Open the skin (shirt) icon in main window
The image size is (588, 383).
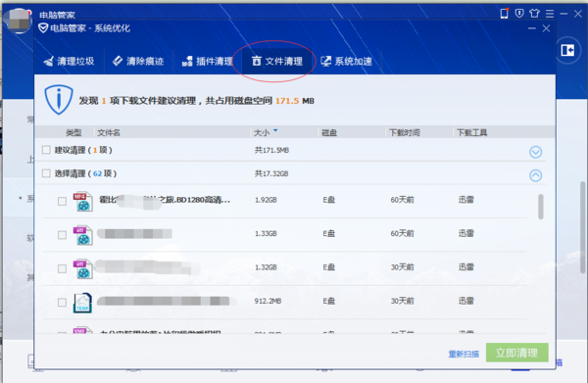534,14
